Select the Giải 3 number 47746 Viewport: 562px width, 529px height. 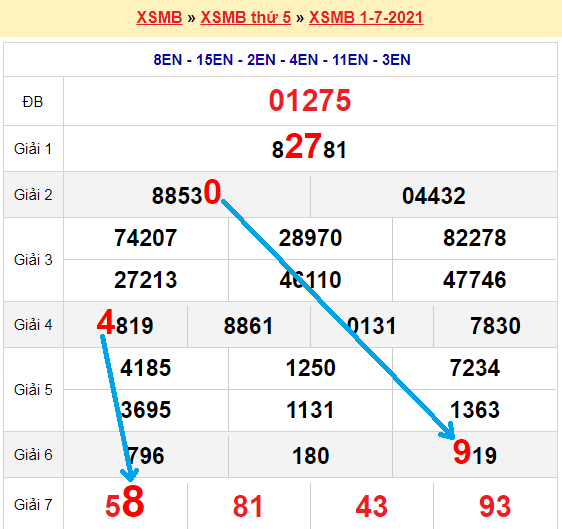pos(475,280)
